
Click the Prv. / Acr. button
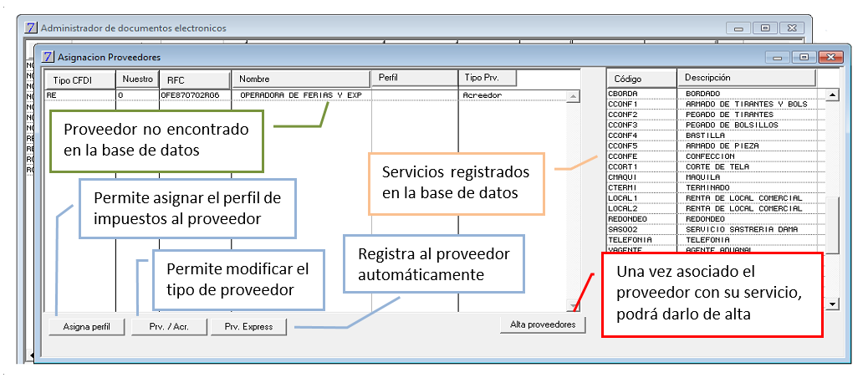point(170,326)
